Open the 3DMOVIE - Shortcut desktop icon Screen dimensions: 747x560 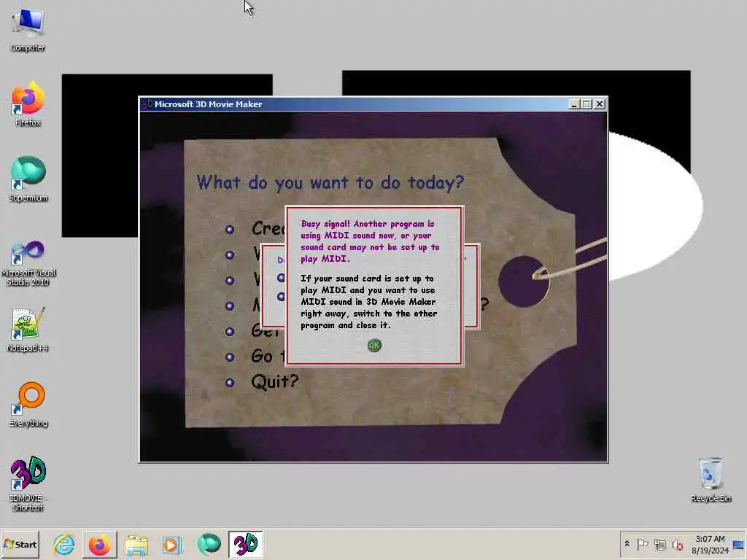point(28,483)
